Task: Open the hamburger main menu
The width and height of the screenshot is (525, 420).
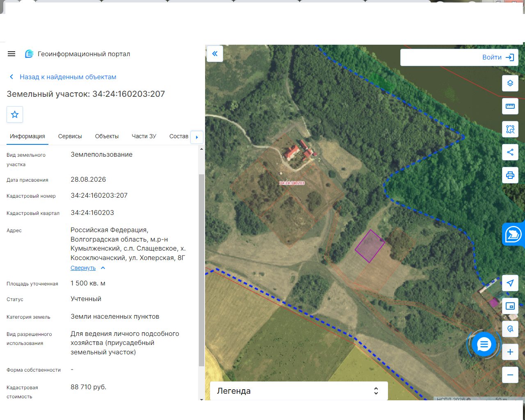Action: (11, 54)
